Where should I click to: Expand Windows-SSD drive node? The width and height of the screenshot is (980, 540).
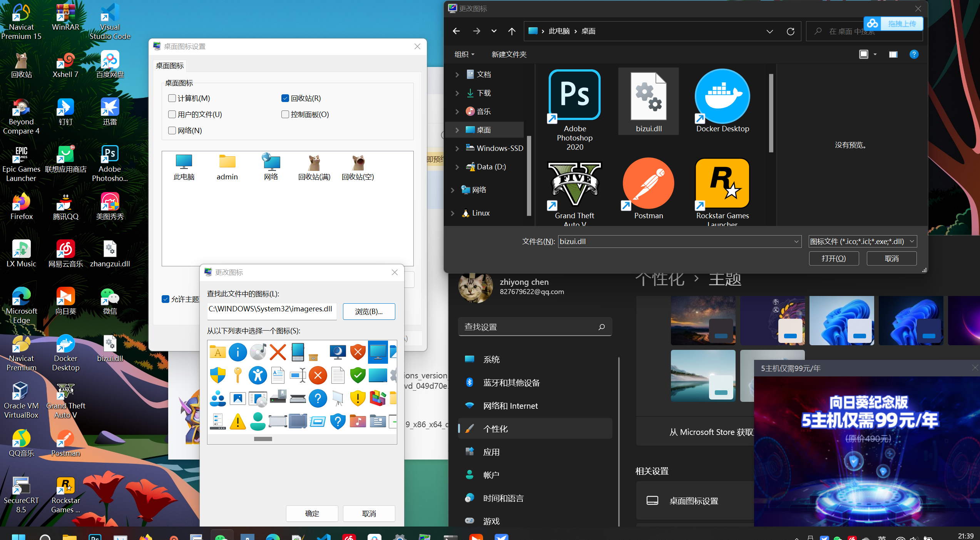click(x=457, y=148)
